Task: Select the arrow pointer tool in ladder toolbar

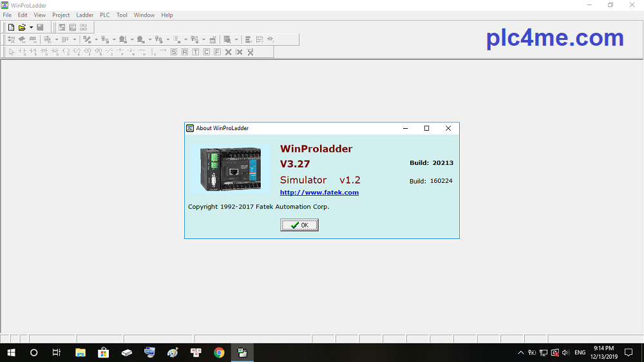Action: 12,52
